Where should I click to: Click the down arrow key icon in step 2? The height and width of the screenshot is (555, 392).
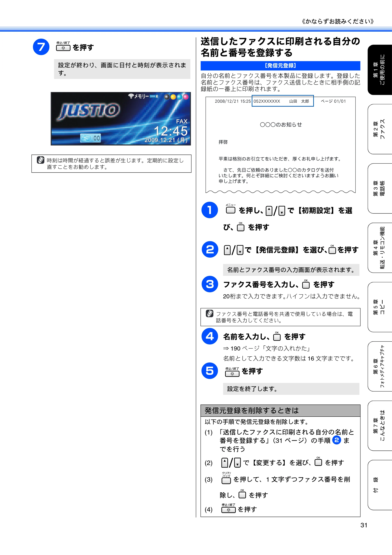click(240, 250)
